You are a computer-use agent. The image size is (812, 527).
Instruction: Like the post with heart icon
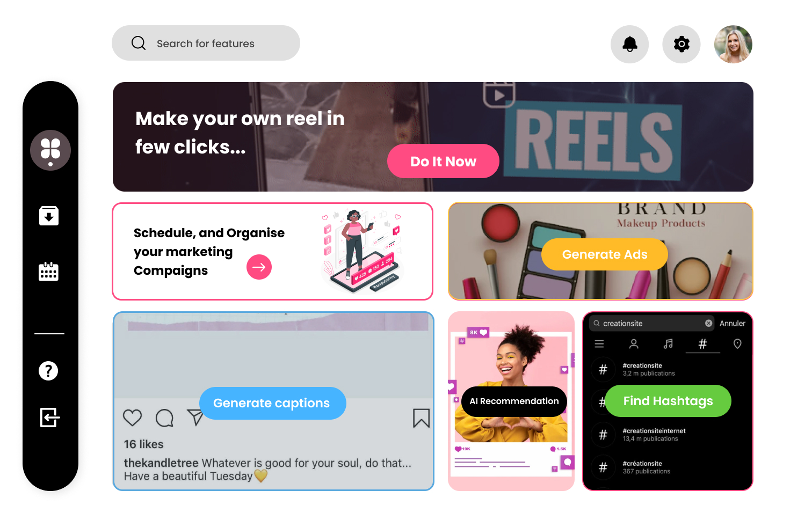(x=132, y=418)
